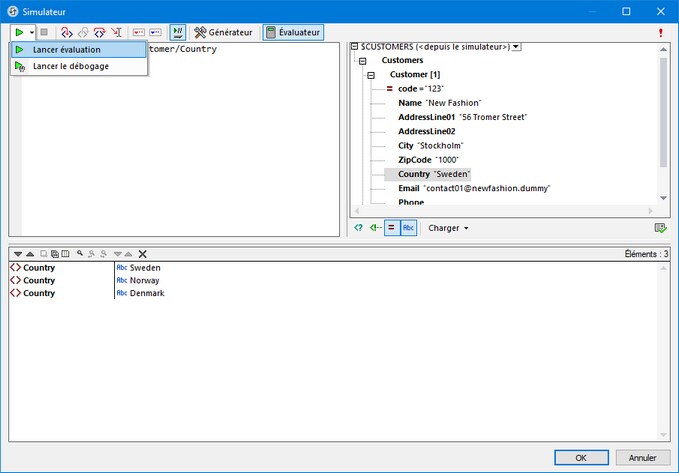Open the Charger dropdown
This screenshot has height=473, width=679.
point(448,228)
